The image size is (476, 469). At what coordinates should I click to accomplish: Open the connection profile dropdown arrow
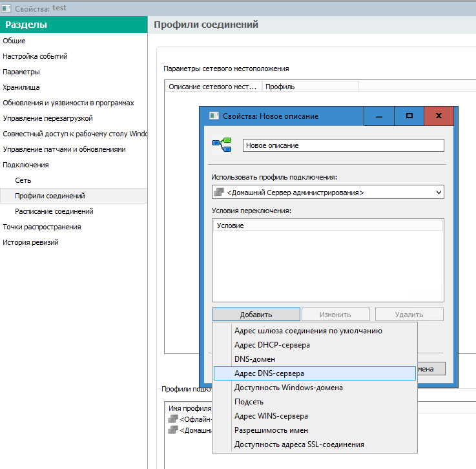[x=439, y=193]
